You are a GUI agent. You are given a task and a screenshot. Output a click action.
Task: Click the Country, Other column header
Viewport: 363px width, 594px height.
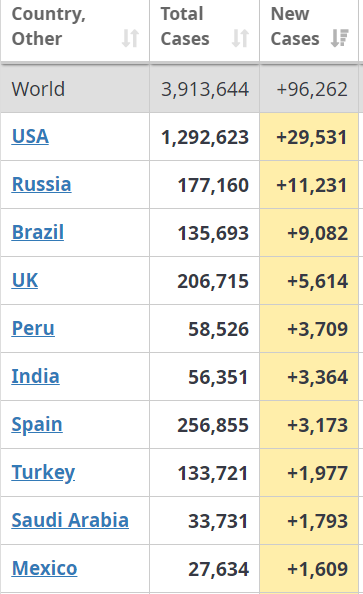pyautogui.click(x=75, y=30)
